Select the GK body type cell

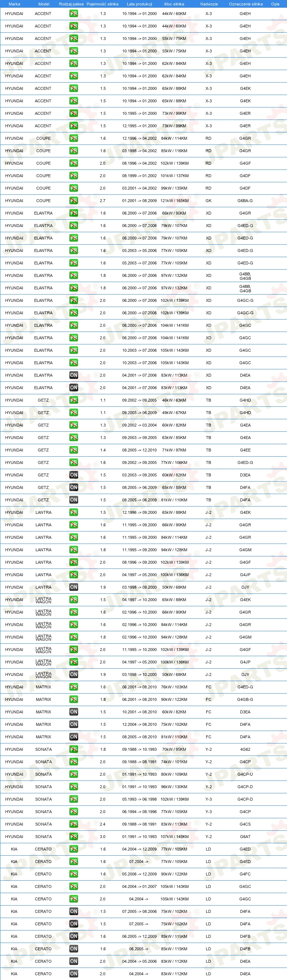[208, 201]
